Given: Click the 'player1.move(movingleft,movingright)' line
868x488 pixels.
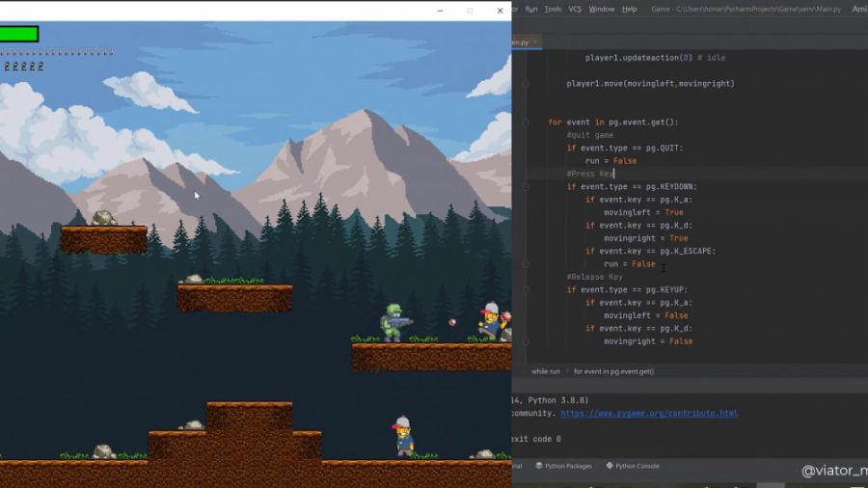Looking at the screenshot, I should pyautogui.click(x=650, y=84).
